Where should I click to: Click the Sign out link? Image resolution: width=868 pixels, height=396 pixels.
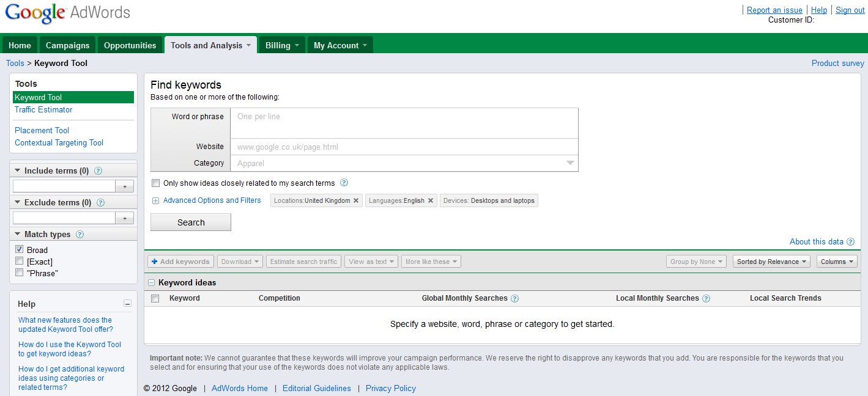click(850, 10)
